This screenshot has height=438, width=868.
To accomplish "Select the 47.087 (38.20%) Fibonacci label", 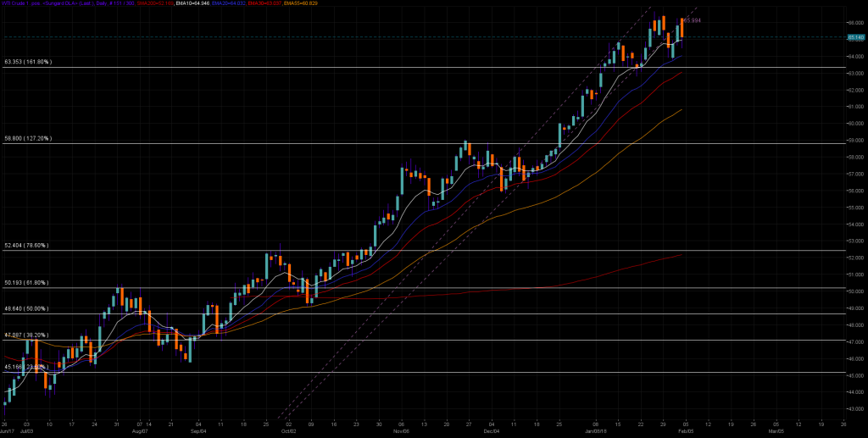I will pos(26,335).
